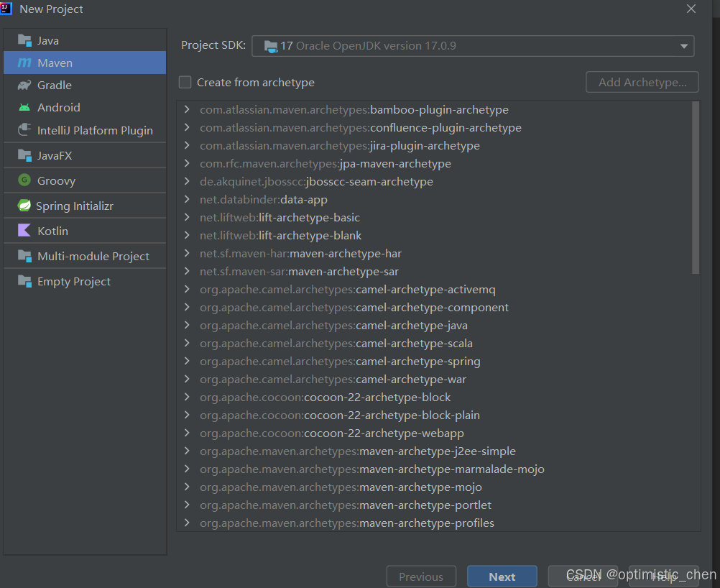Image resolution: width=720 pixels, height=588 pixels.
Task: Expand bamboo-plugin-archetype entry
Action: 187,109
